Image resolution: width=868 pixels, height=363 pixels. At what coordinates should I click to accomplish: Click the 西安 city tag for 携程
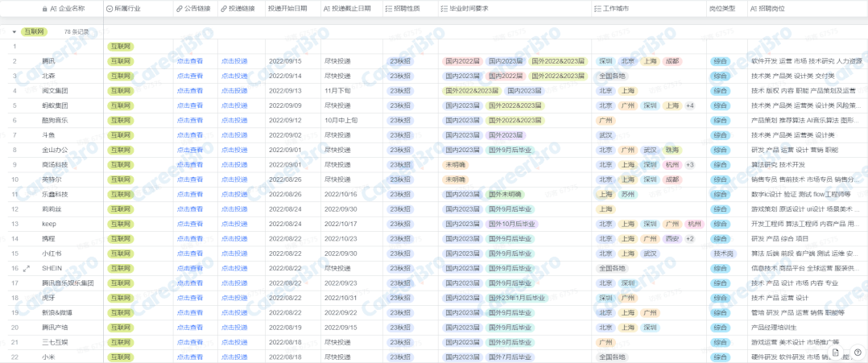(672, 238)
